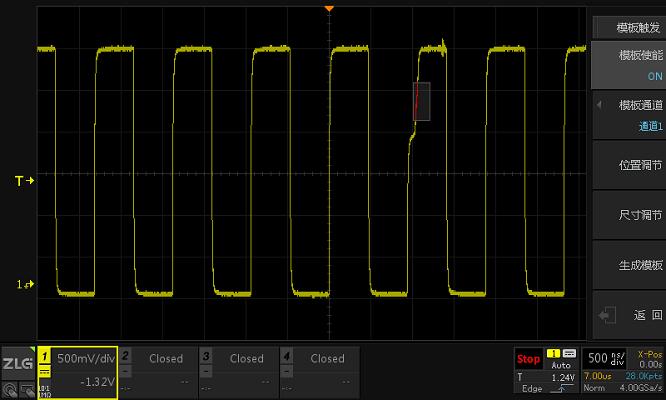Toggle 模板使能 ON setting
The width and height of the screenshot is (666, 400).
[627, 65]
